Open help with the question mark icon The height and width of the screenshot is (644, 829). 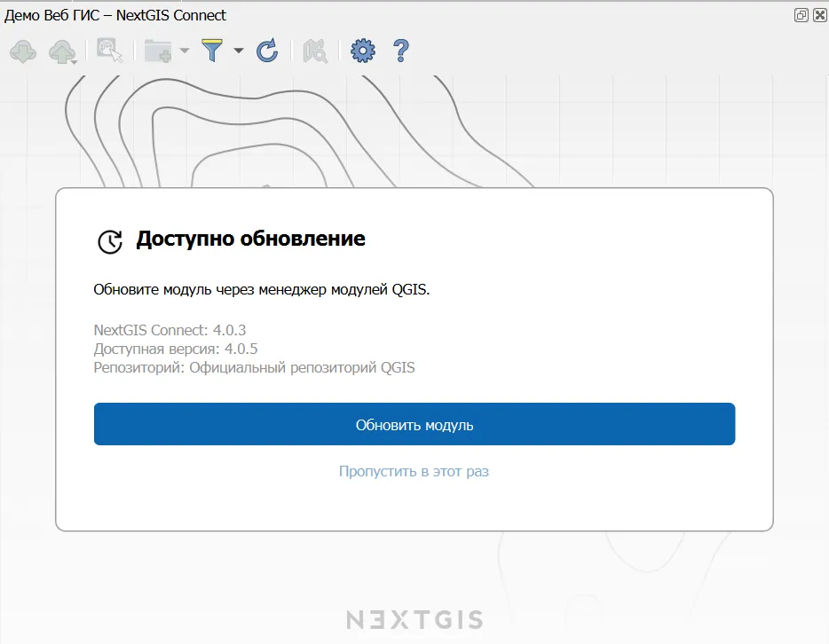(401, 51)
